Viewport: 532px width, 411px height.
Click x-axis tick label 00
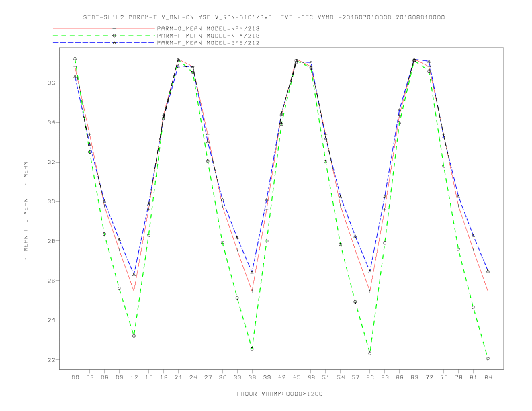tap(75, 377)
